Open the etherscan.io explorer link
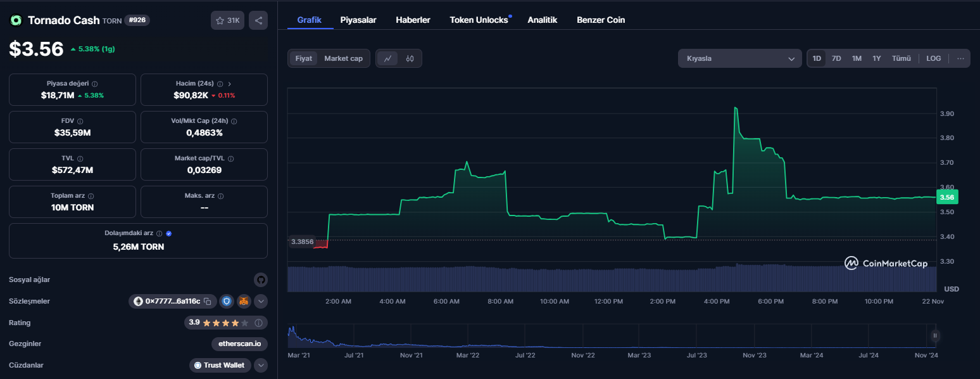The image size is (980, 379). tap(239, 344)
